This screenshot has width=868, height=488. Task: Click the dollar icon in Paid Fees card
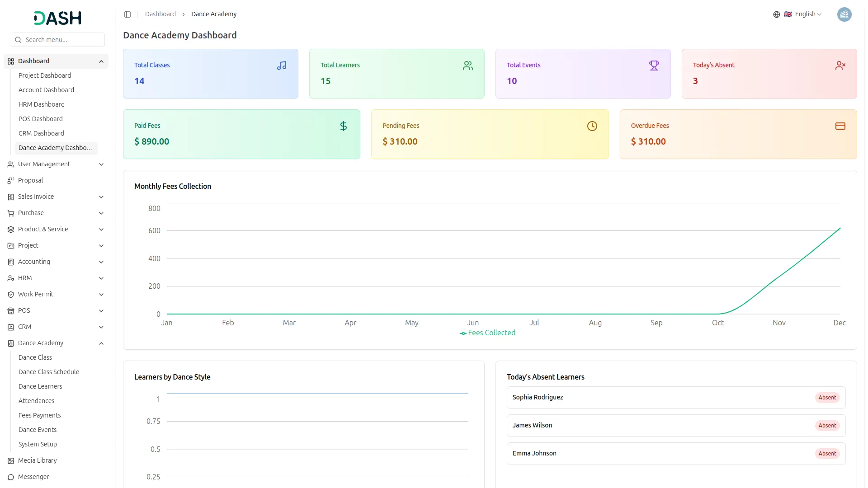[x=344, y=126]
